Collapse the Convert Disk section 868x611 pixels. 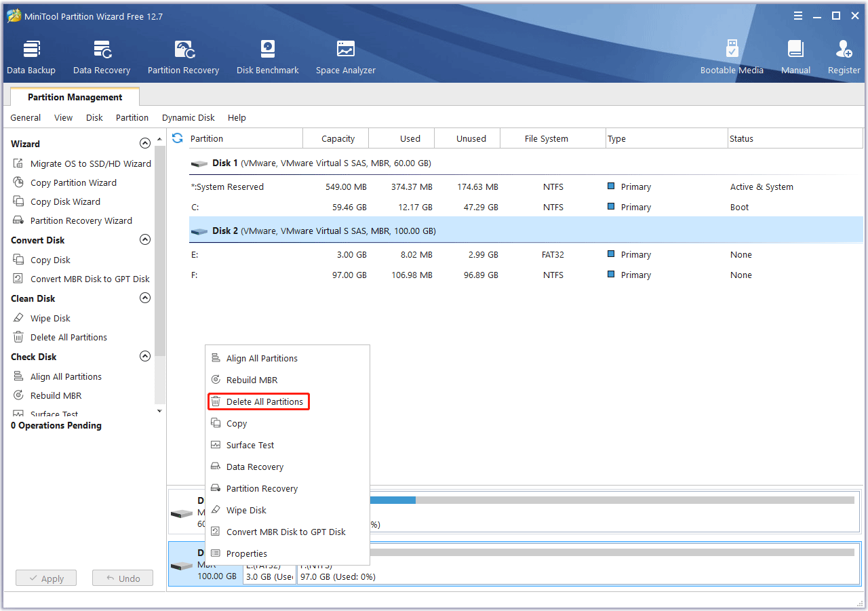(144, 240)
